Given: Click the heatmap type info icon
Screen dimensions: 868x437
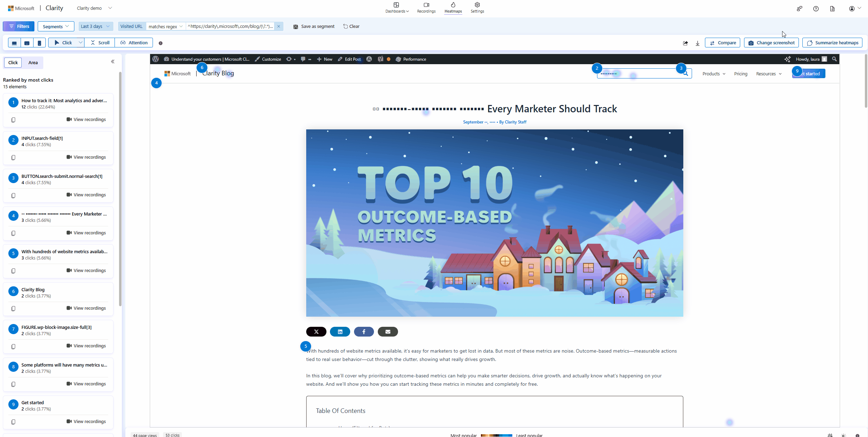Looking at the screenshot, I should pos(161,43).
